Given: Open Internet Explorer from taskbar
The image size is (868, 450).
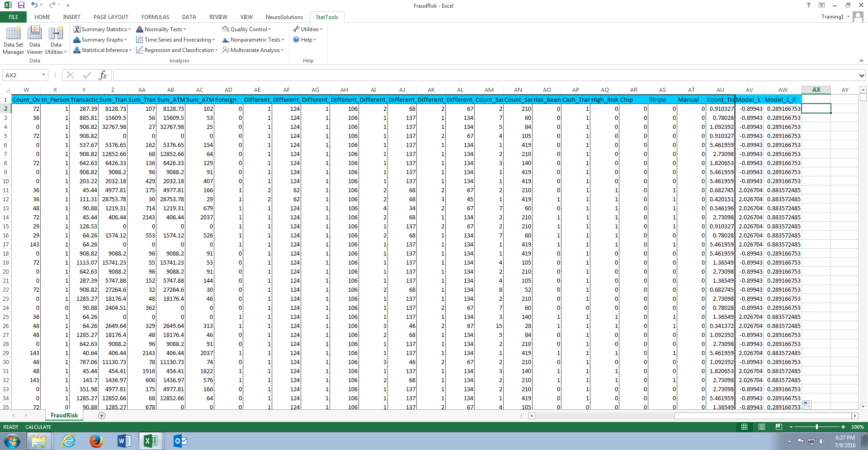Looking at the screenshot, I should tap(69, 441).
